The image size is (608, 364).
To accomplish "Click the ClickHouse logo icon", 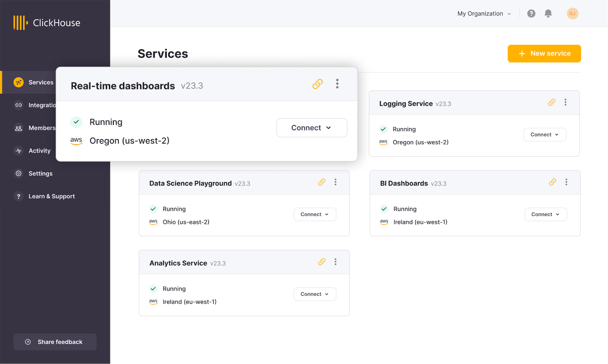I will pyautogui.click(x=20, y=22).
